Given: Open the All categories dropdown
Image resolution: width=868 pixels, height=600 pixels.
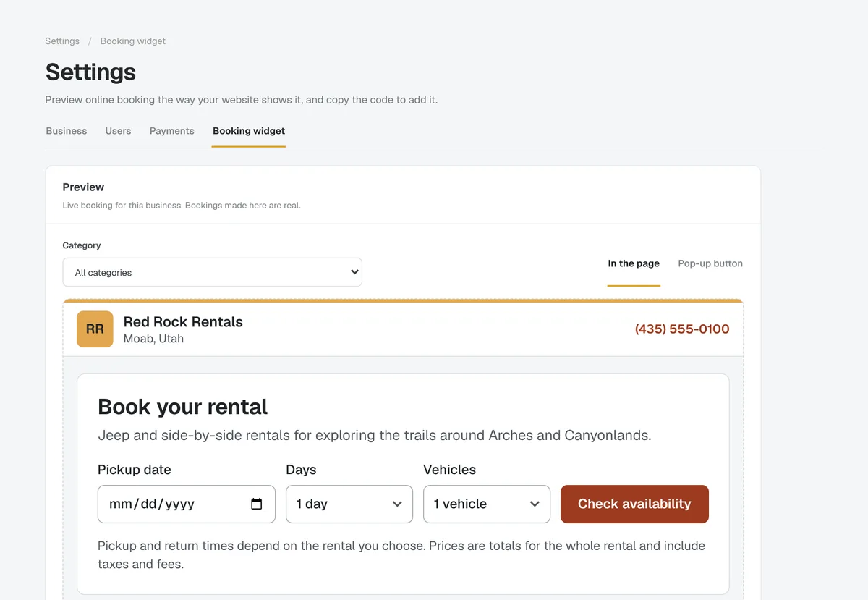Looking at the screenshot, I should (x=212, y=272).
